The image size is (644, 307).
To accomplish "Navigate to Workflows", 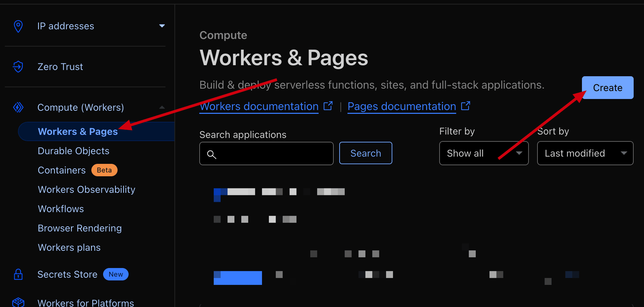I will pos(61,209).
